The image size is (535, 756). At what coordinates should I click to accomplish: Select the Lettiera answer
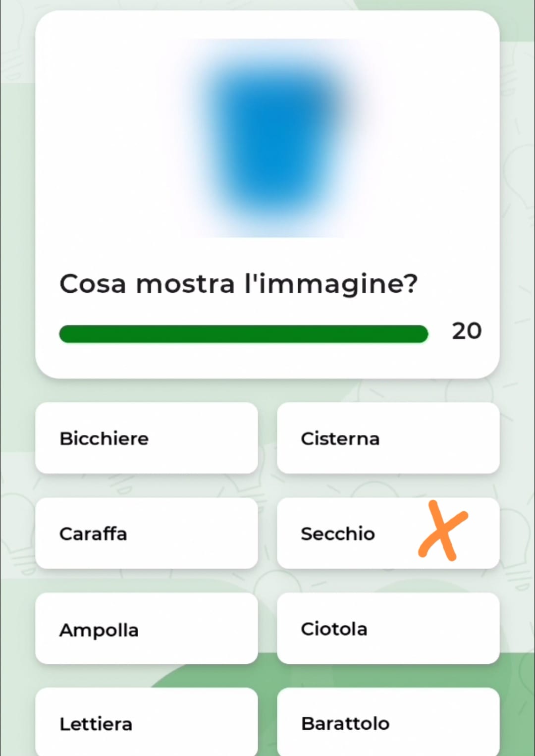click(147, 722)
